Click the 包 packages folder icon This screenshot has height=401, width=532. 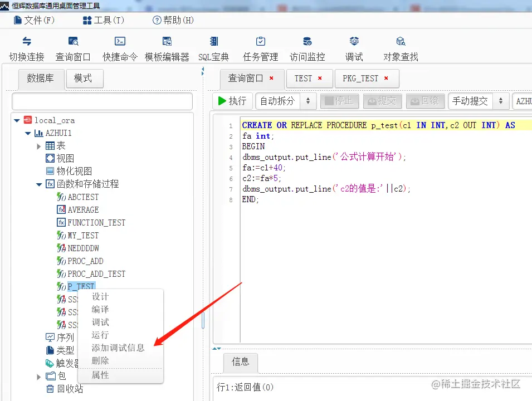coord(51,376)
